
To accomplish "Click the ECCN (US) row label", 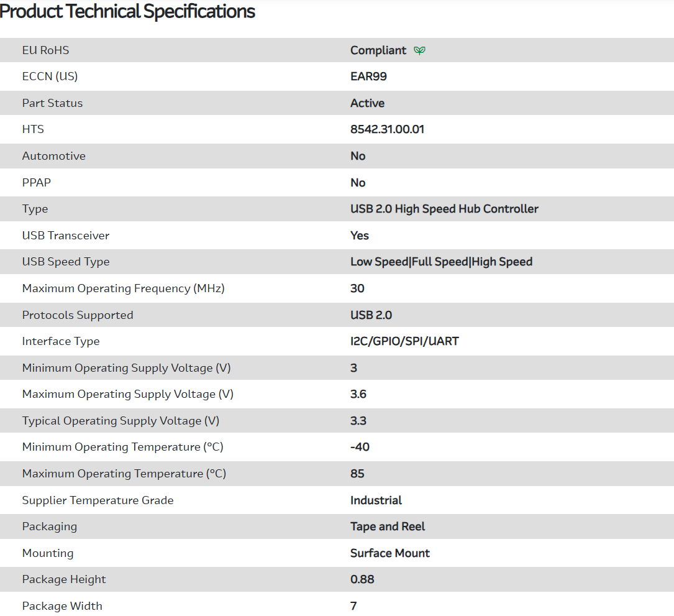I will [50, 76].
